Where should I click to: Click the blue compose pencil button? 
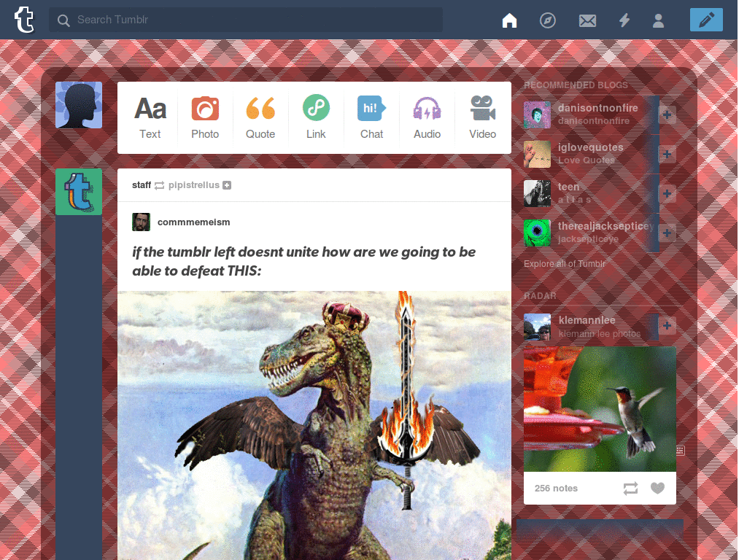coord(706,20)
